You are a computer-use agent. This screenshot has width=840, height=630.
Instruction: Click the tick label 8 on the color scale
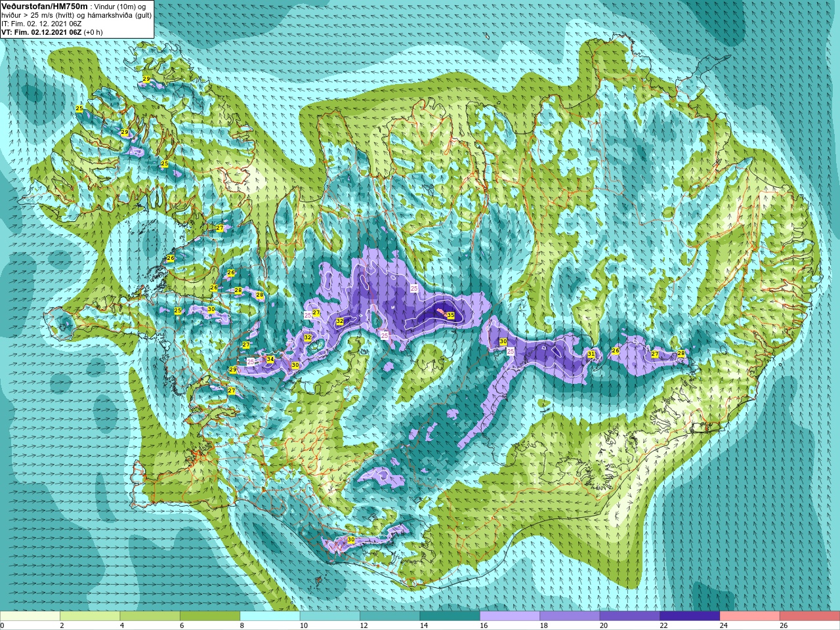[x=241, y=625]
